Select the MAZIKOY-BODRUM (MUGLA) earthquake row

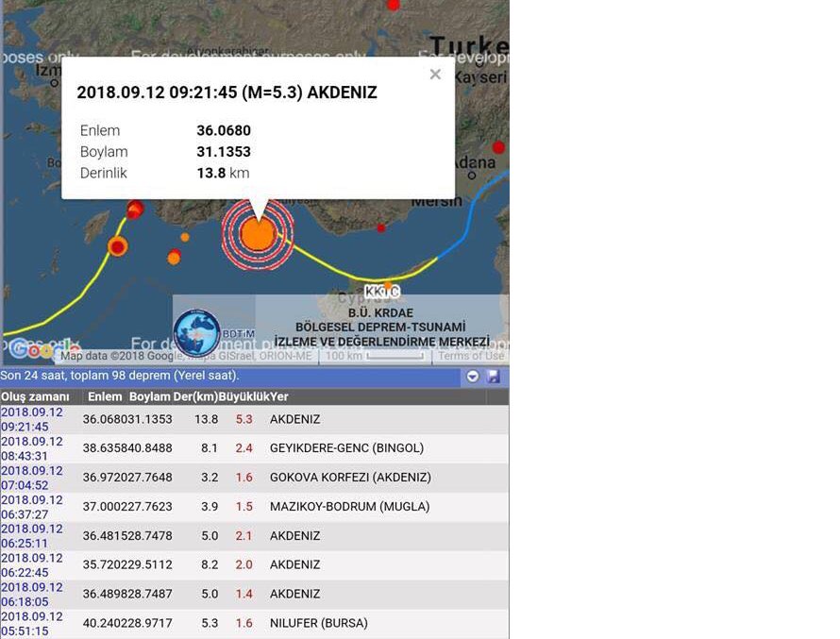[x=255, y=507]
